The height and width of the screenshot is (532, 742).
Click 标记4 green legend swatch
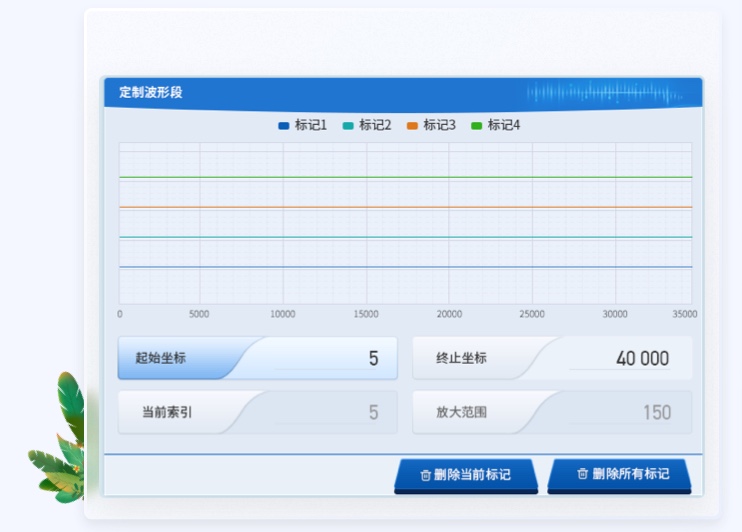click(x=477, y=126)
